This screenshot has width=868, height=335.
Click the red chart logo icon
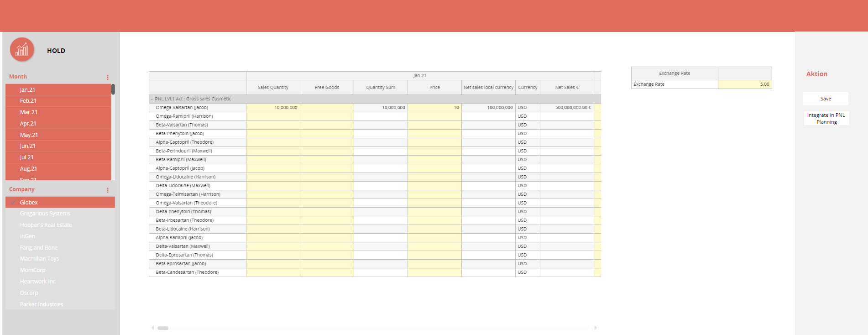click(22, 49)
